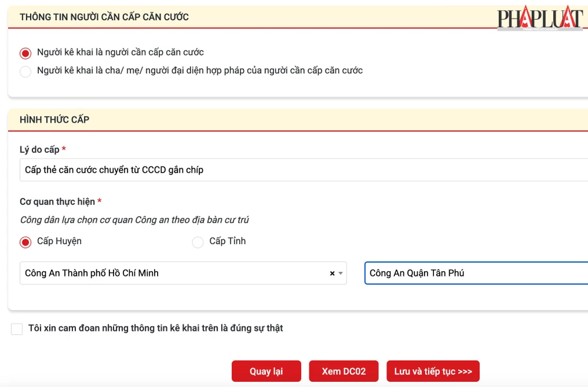
Task: Clear the Công An Thành phố selection
Action: [332, 273]
